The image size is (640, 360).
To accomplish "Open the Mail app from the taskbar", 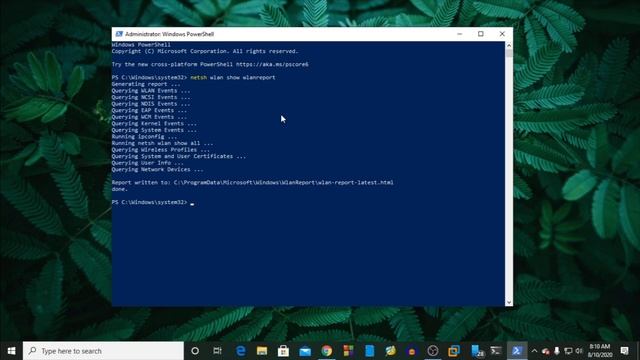I will (305, 351).
